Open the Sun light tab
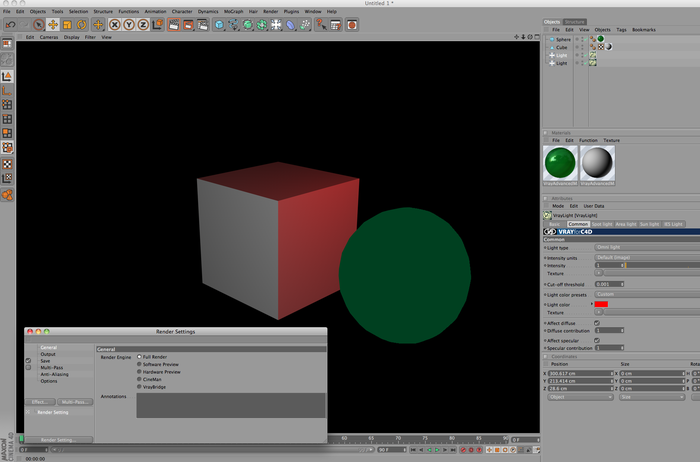 (650, 224)
